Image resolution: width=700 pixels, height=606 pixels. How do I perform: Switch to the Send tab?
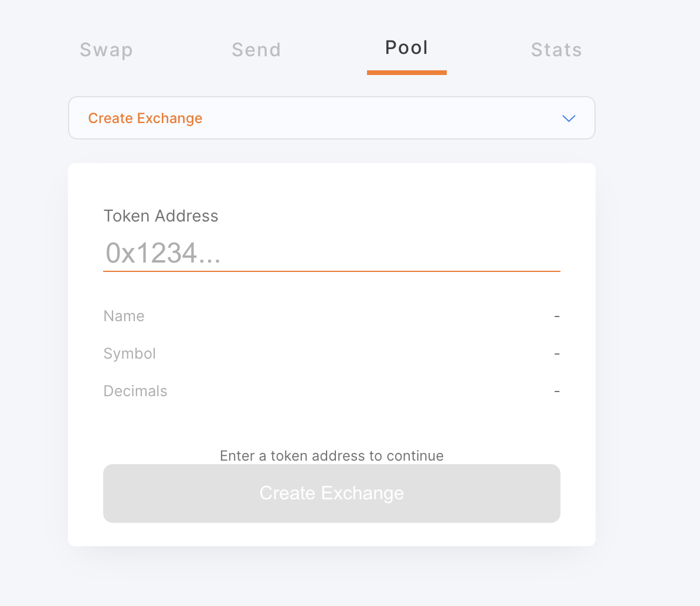tap(256, 50)
